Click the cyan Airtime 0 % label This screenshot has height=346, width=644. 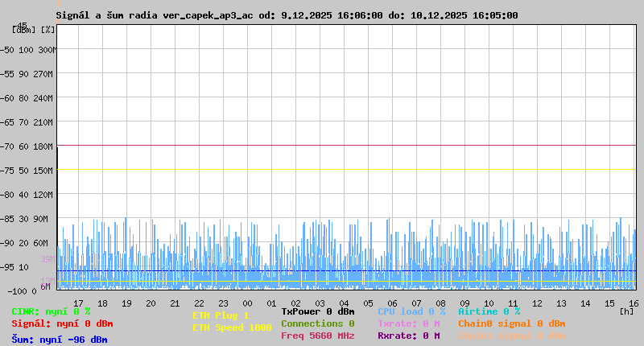tap(489, 311)
